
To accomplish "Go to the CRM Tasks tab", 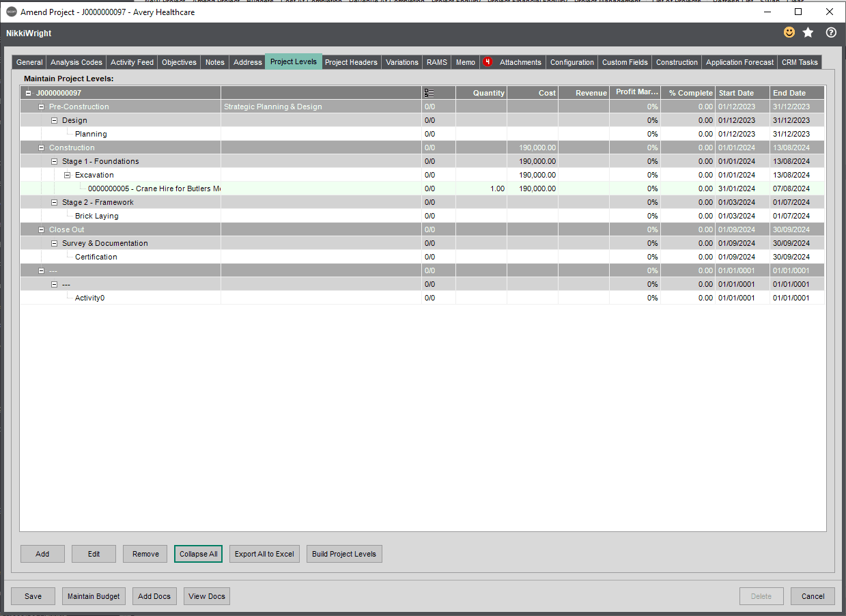I will (x=800, y=62).
